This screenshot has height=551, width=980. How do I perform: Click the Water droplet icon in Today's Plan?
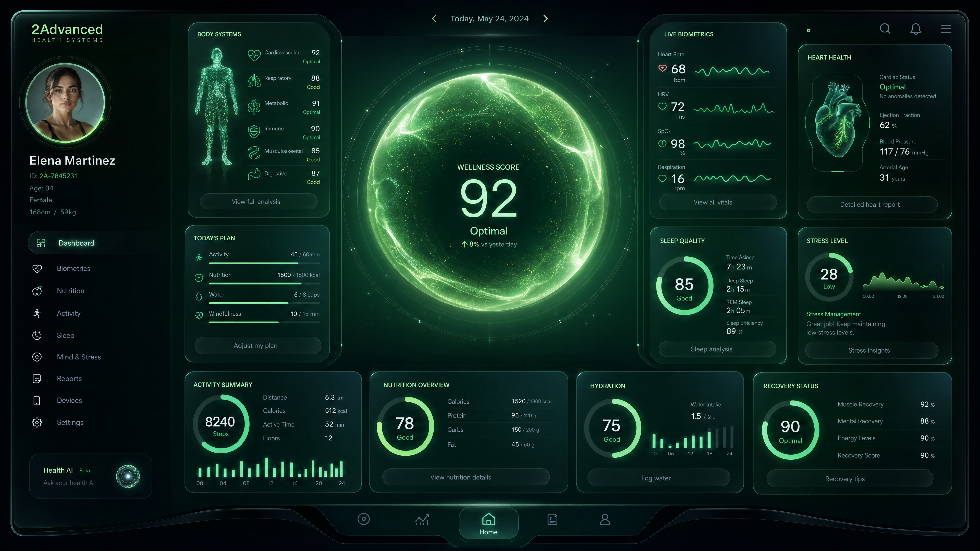tap(199, 297)
